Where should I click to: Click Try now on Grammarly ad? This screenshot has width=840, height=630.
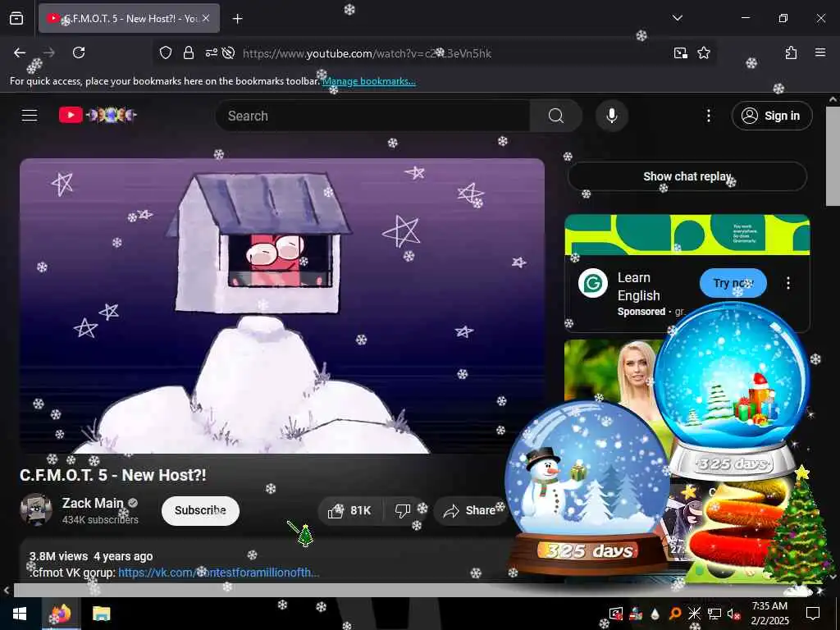click(733, 283)
